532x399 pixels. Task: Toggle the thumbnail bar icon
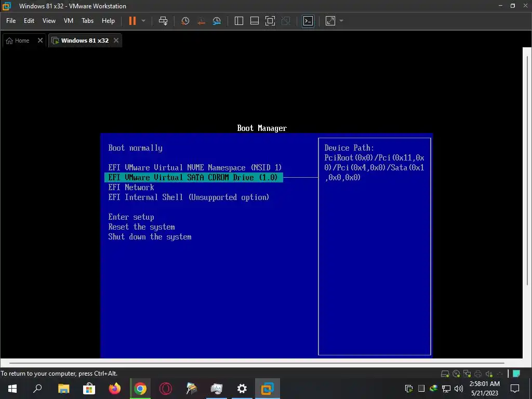(x=255, y=21)
